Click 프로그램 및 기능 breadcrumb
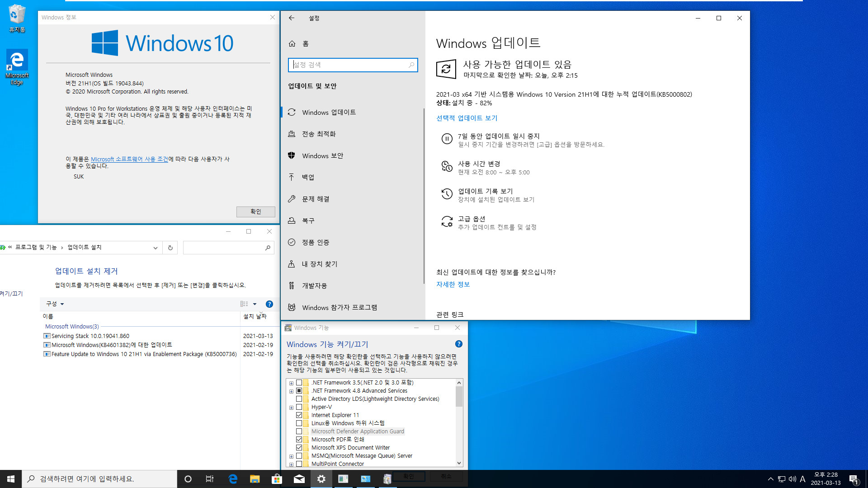The image size is (868, 488). pyautogui.click(x=36, y=248)
